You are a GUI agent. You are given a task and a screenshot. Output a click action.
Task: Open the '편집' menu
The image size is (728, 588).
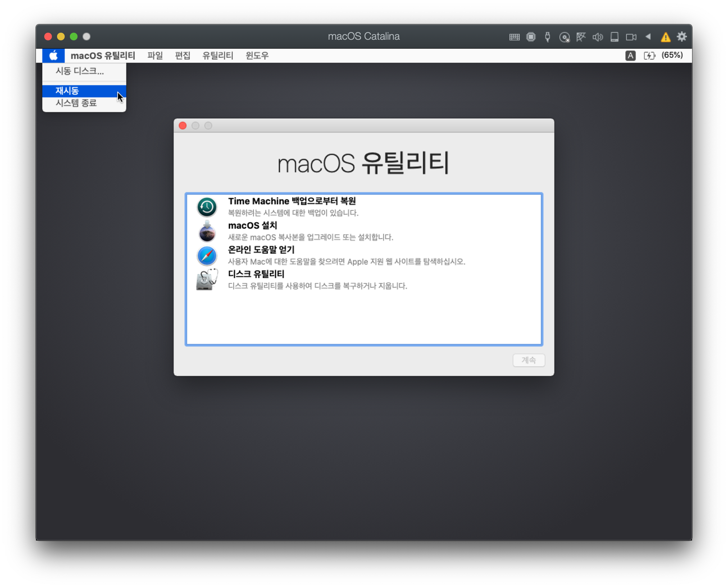pos(182,55)
